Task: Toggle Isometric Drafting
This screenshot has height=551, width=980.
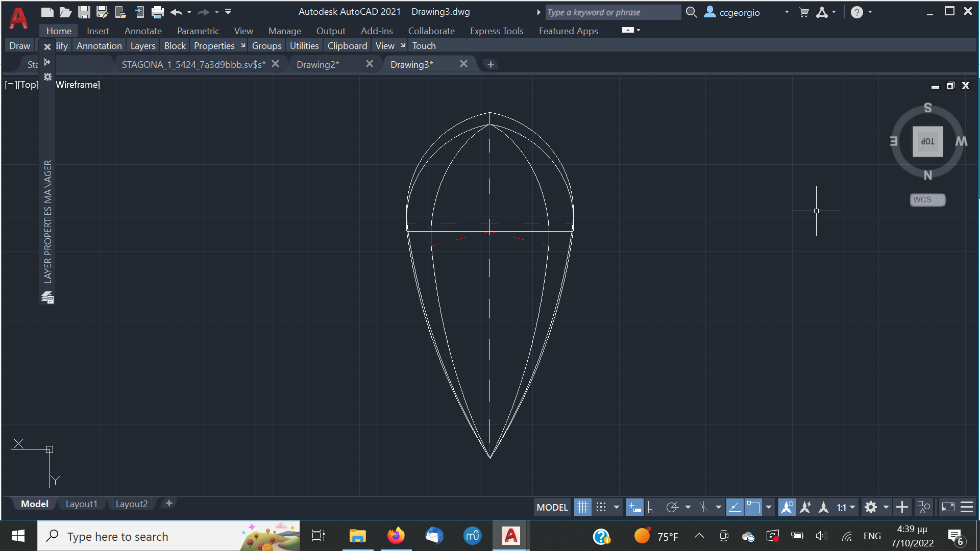Action: 703,507
